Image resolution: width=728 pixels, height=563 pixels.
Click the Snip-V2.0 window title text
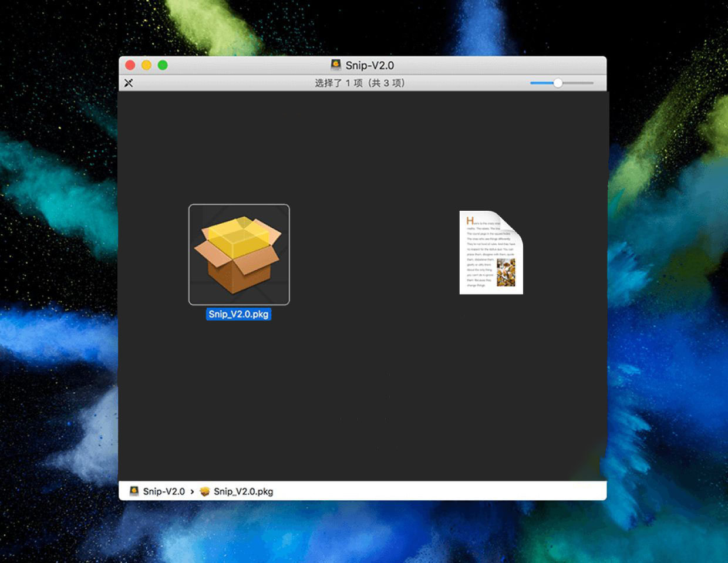[370, 65]
